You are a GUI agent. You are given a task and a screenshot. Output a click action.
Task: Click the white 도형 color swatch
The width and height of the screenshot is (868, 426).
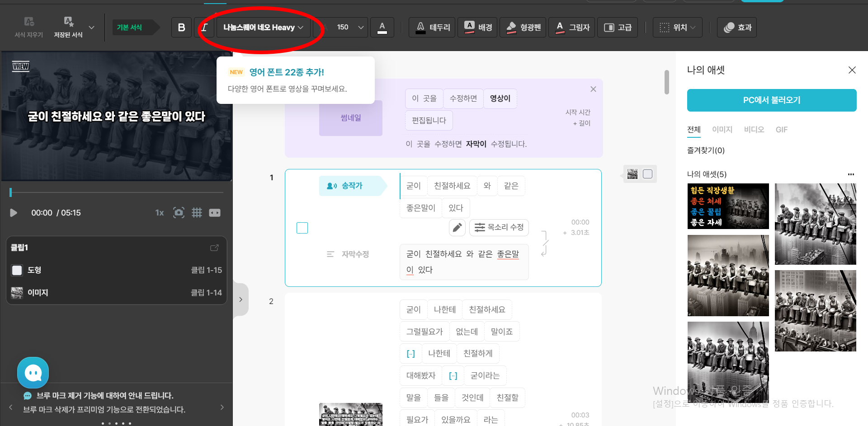pos(17,270)
